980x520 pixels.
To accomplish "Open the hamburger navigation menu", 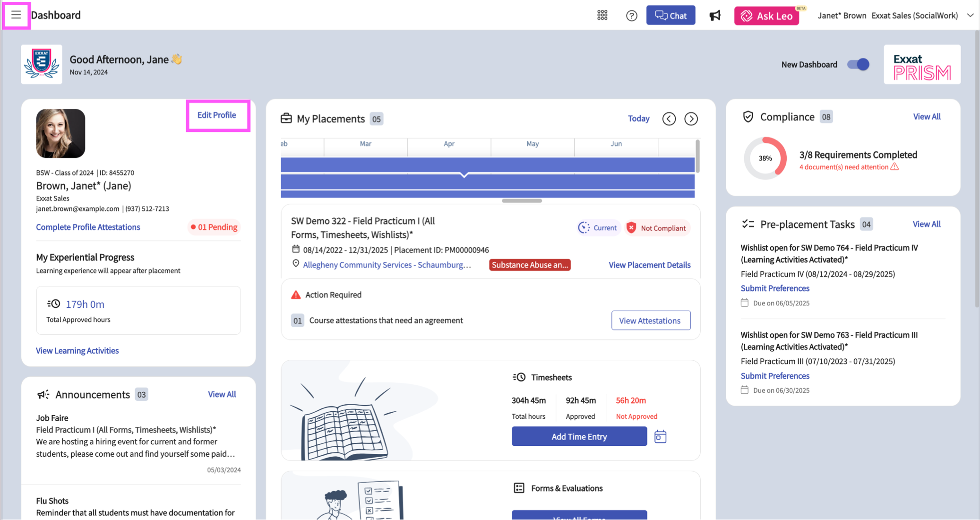I will (x=16, y=15).
